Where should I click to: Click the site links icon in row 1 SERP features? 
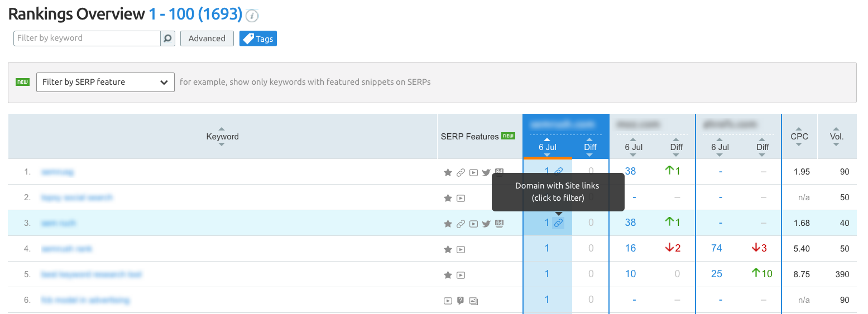point(461,172)
